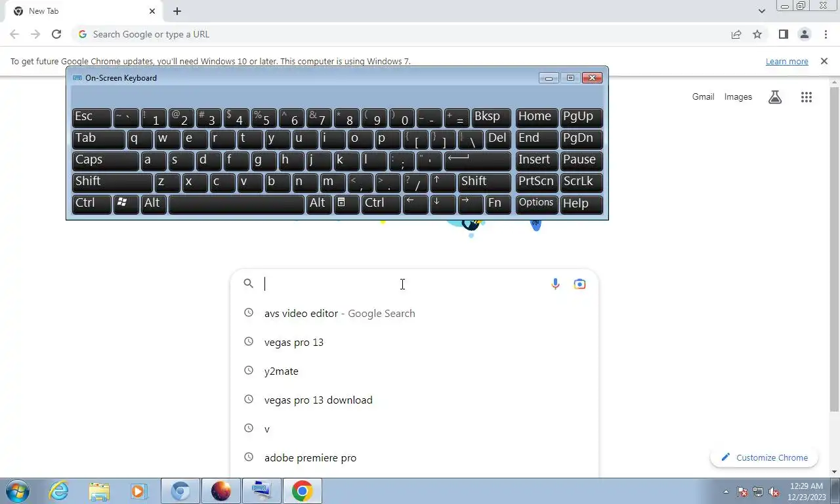Choose 'adobe premiere pro' suggestion

[x=414, y=457]
